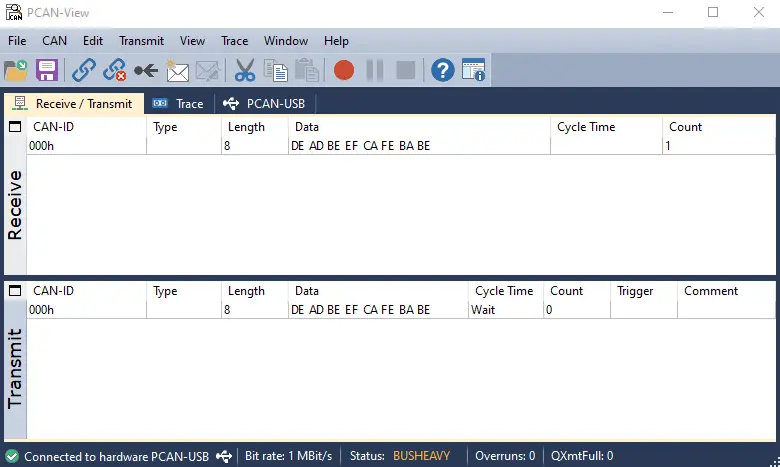780x467 pixels.
Task: Switch to the Trace tab
Action: click(178, 103)
